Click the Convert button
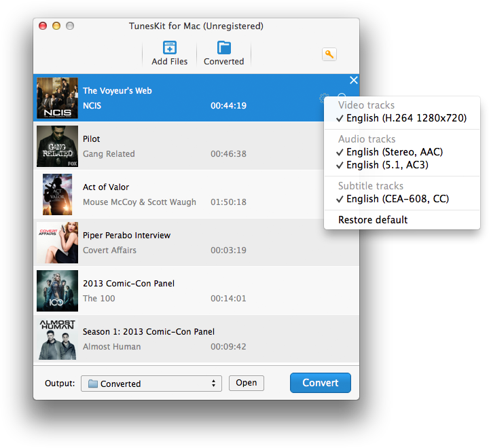The image size is (489, 448). point(321,383)
